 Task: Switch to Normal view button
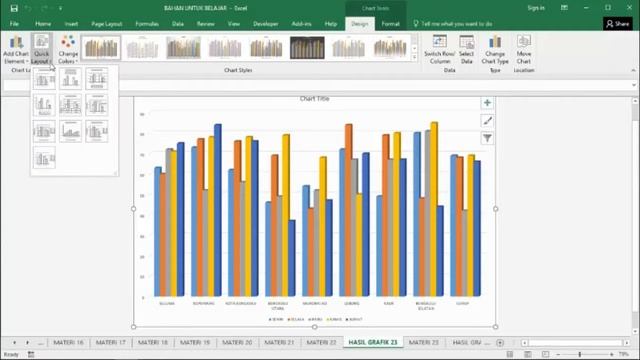click(x=510, y=354)
